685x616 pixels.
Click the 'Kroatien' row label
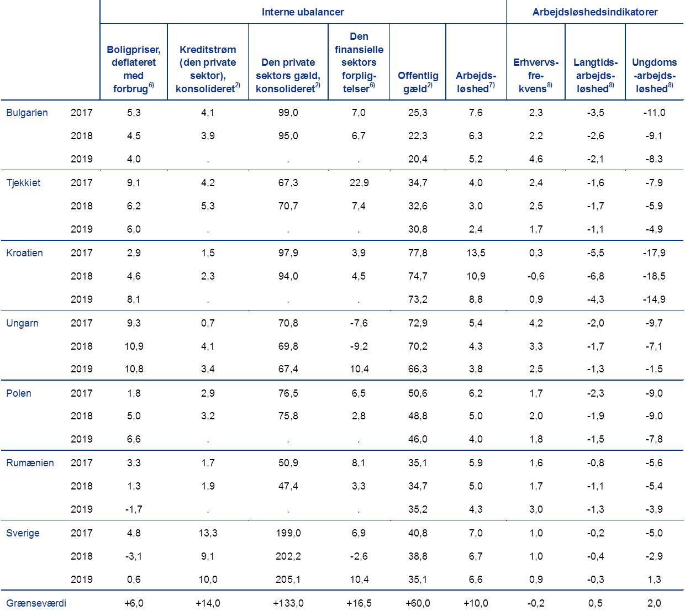click(x=24, y=253)
